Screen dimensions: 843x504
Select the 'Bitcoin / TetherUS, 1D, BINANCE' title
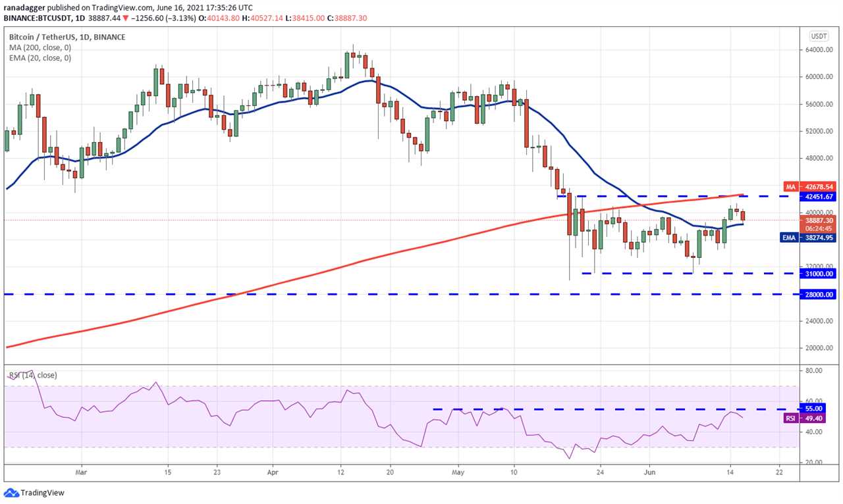[x=68, y=37]
